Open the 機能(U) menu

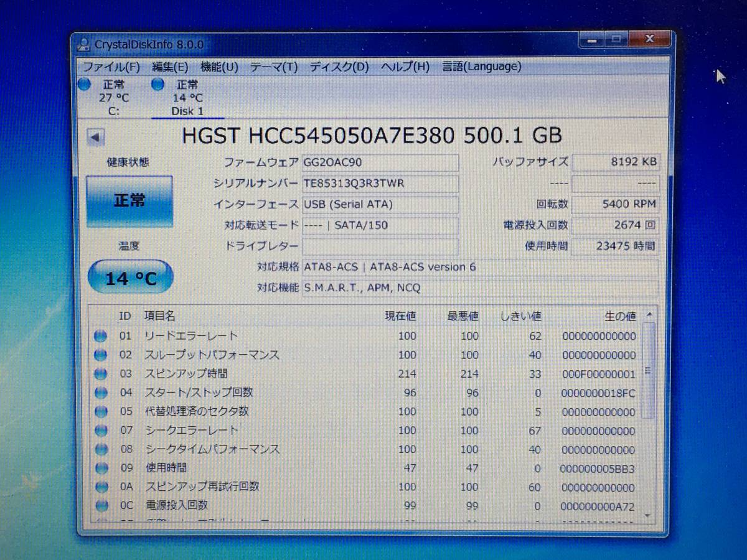(219, 67)
